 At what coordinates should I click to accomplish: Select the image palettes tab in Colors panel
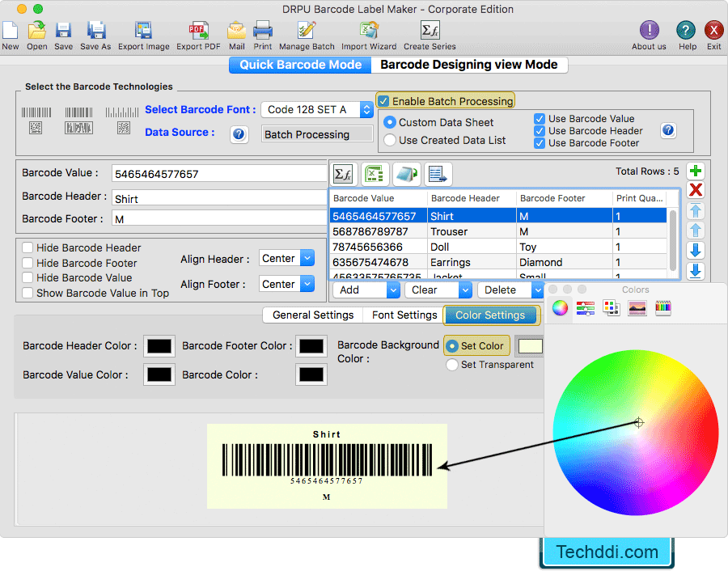coord(637,307)
